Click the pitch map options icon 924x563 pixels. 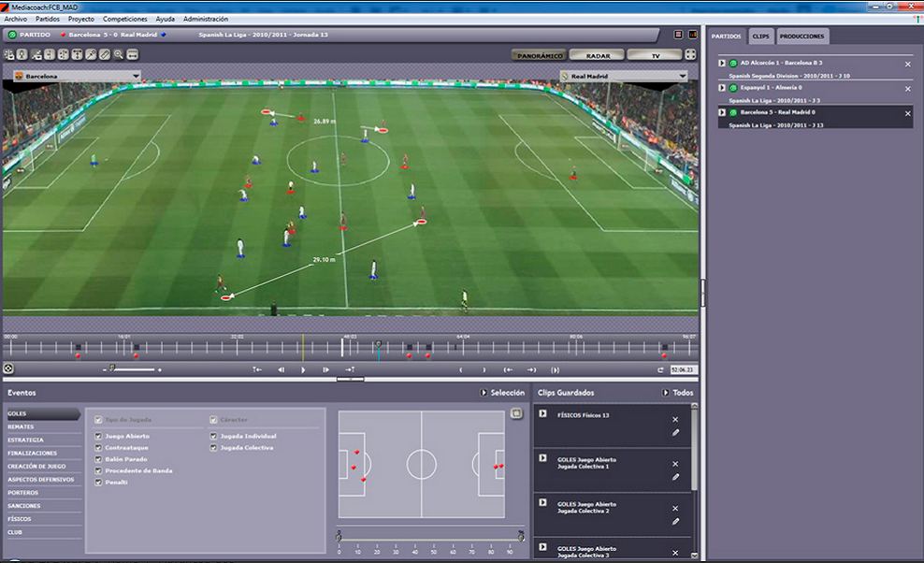516,413
